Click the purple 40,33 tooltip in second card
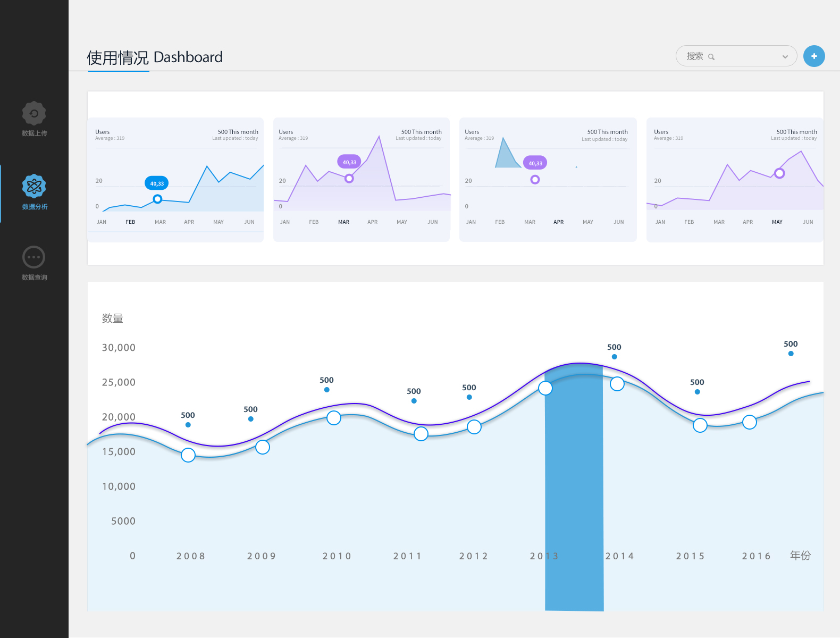Image resolution: width=840 pixels, height=638 pixels. [x=349, y=162]
